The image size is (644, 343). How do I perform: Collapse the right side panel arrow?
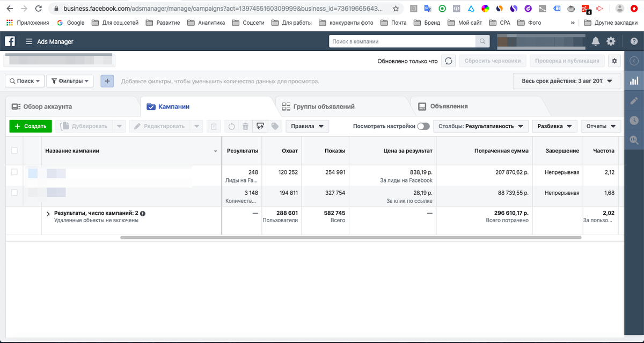634,61
